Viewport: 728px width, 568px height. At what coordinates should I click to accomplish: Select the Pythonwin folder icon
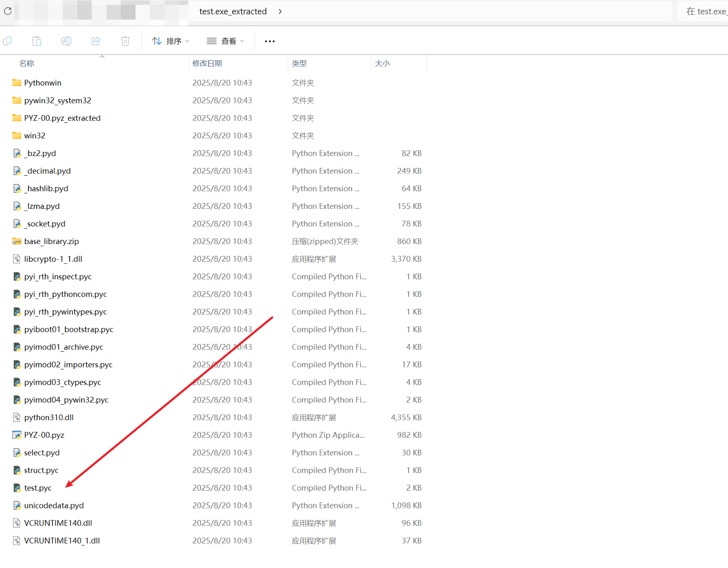pyautogui.click(x=17, y=83)
